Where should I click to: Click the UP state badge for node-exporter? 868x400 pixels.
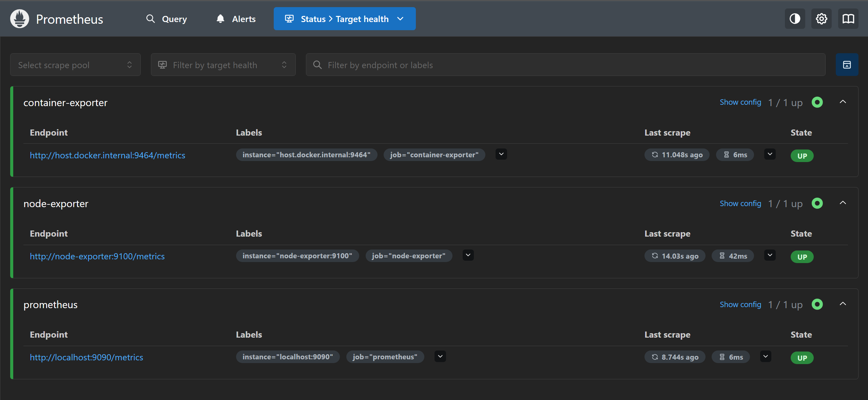pos(802,257)
